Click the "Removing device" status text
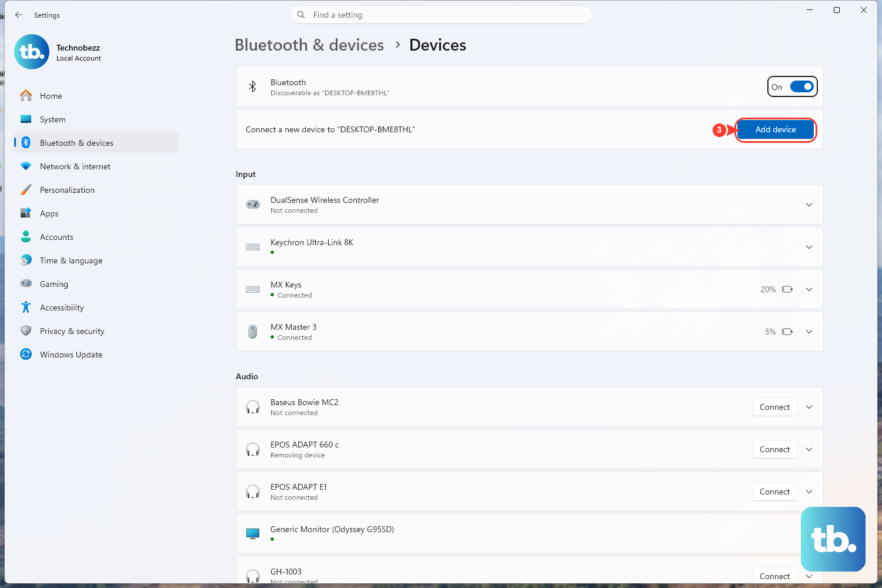The width and height of the screenshot is (882, 588). click(298, 455)
